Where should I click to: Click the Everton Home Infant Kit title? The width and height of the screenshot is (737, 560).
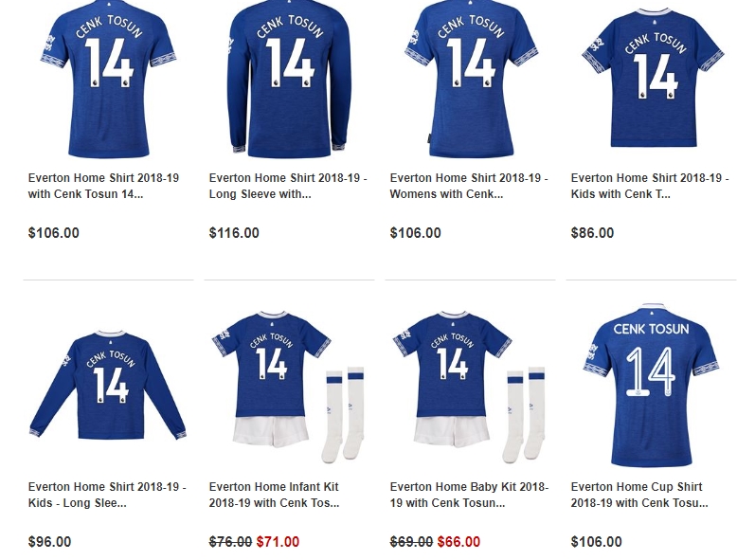tap(274, 495)
